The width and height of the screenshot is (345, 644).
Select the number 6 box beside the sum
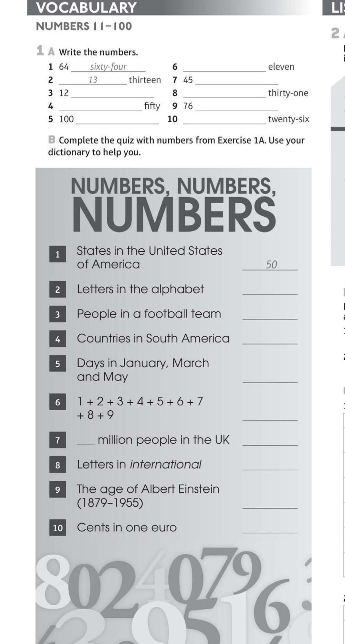pos(57,402)
